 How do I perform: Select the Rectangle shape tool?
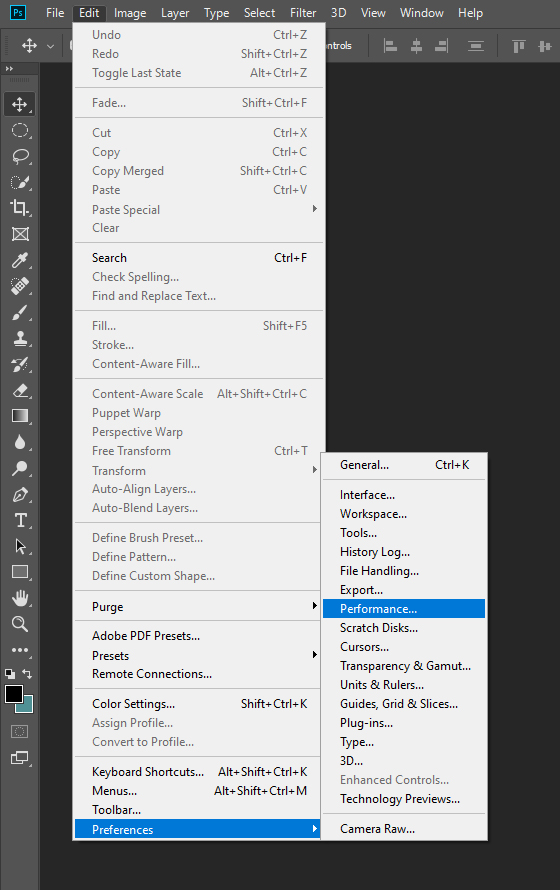20,572
